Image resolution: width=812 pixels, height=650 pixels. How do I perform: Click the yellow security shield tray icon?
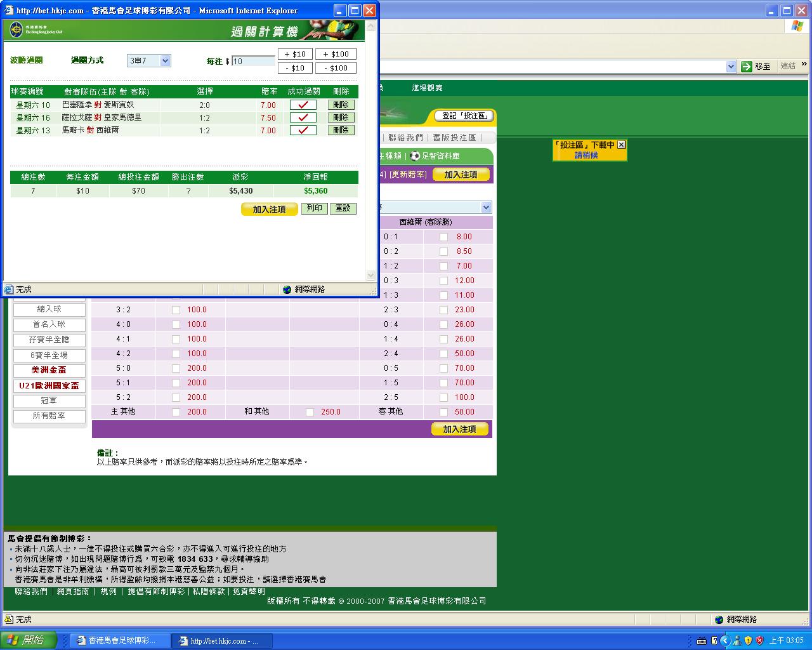pos(748,640)
